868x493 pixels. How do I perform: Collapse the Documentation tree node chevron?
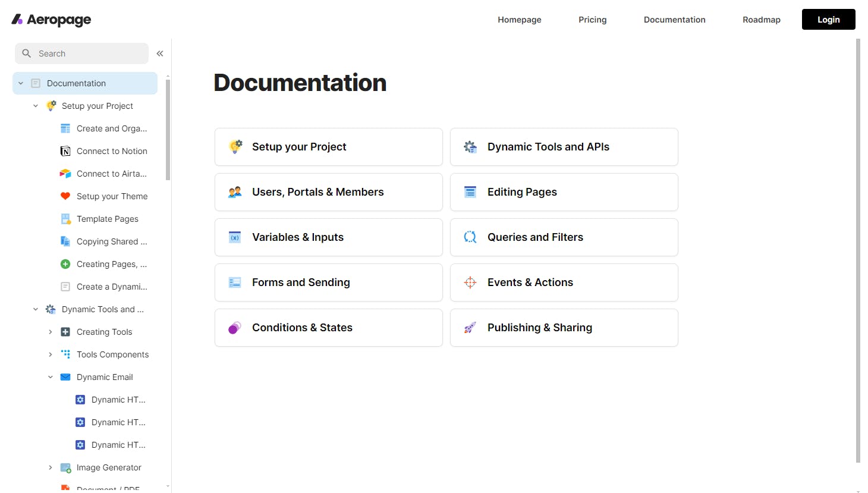[21, 83]
